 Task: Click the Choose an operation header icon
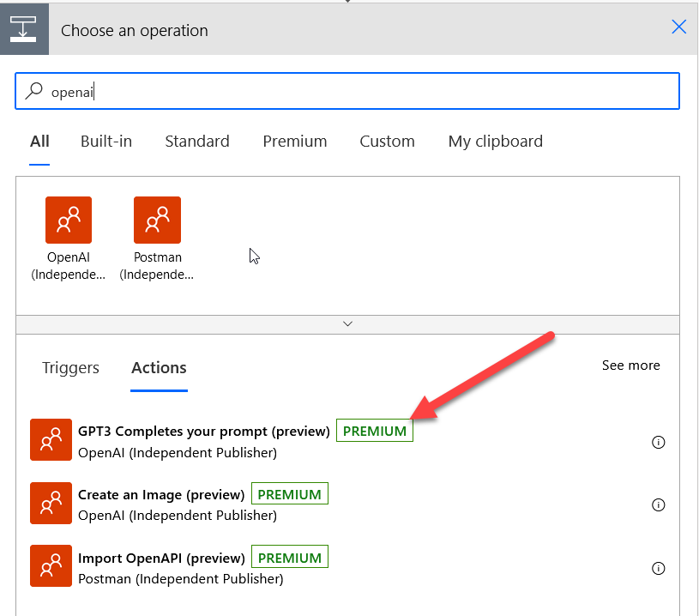pyautogui.click(x=24, y=29)
